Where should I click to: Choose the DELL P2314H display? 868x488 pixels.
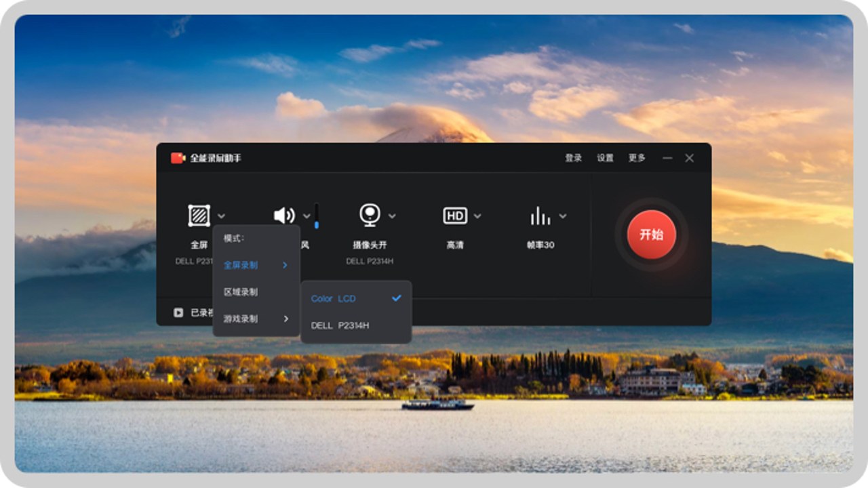coord(356,325)
